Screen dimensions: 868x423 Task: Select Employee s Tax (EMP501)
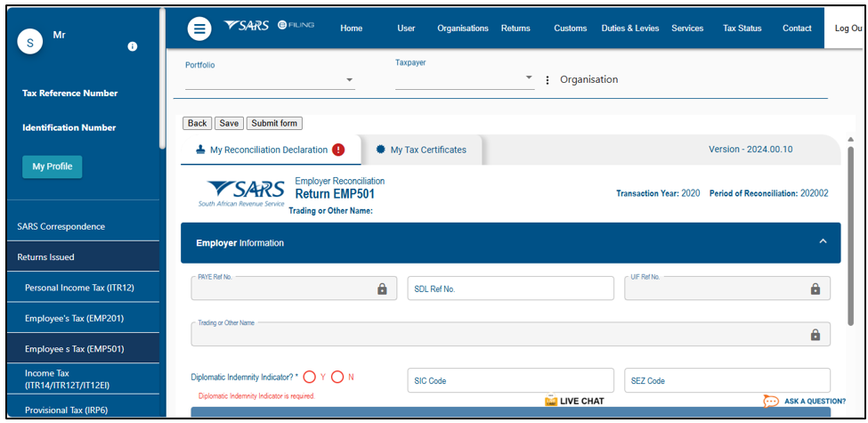point(83,349)
